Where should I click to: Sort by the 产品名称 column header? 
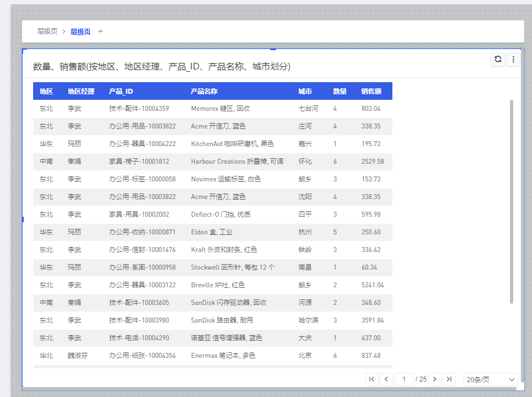[x=204, y=91]
